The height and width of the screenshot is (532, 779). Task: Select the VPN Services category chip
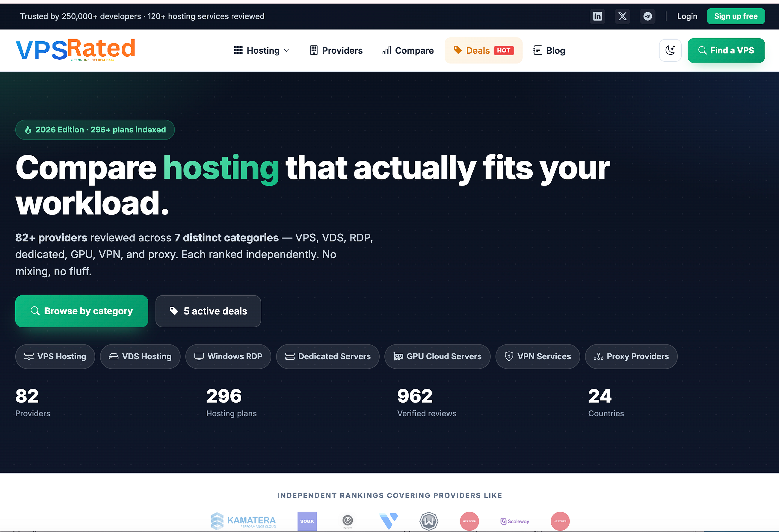click(538, 356)
